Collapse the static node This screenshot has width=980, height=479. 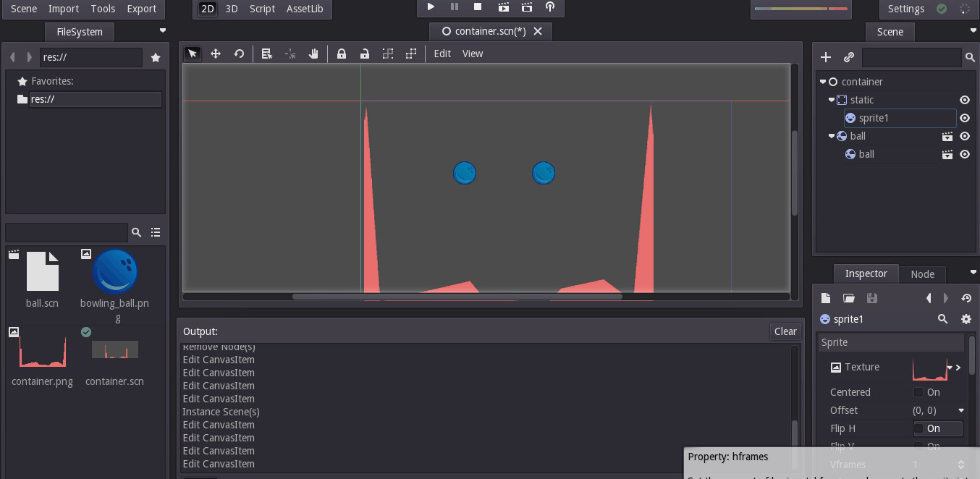pos(832,100)
